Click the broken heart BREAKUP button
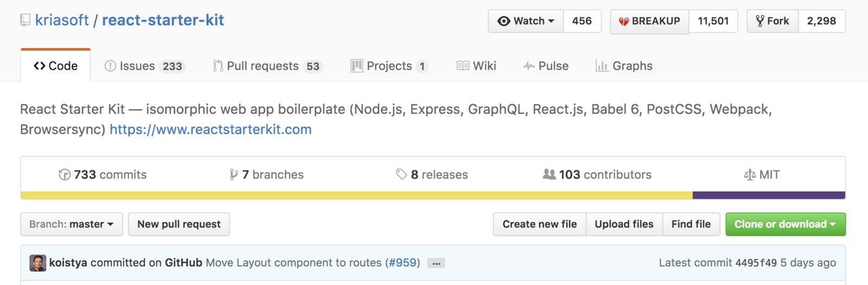 [x=649, y=21]
